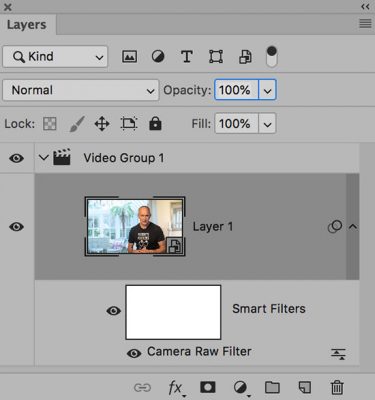The width and height of the screenshot is (375, 400).
Task: Open the Layers panel menu
Action: tap(365, 23)
